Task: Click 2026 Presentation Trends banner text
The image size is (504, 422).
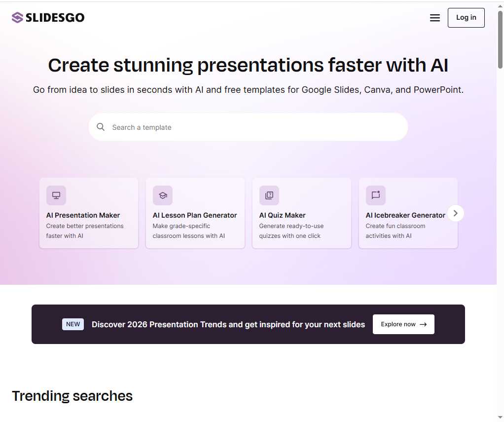Action: click(228, 324)
